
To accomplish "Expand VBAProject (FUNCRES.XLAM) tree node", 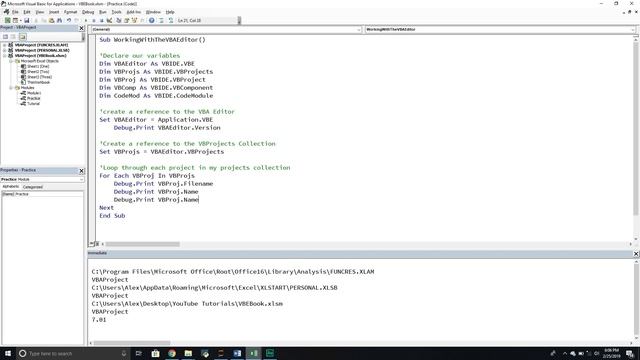I will tap(4, 45).
